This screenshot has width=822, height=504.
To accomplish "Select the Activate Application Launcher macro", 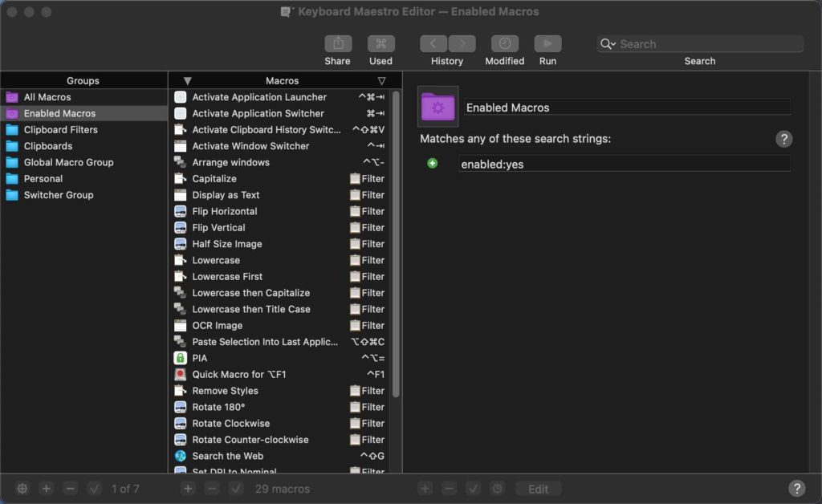I will (280, 97).
